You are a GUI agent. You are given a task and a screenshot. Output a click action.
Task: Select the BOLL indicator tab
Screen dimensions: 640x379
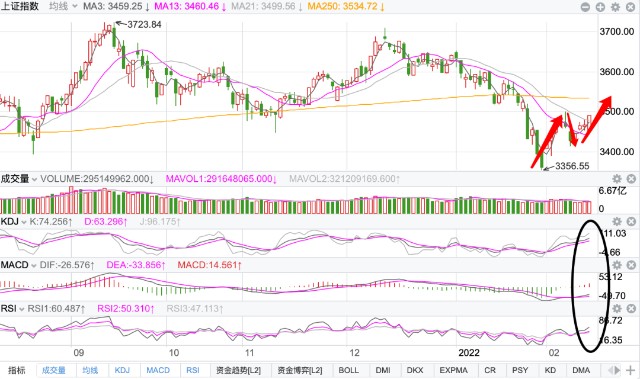point(349,370)
